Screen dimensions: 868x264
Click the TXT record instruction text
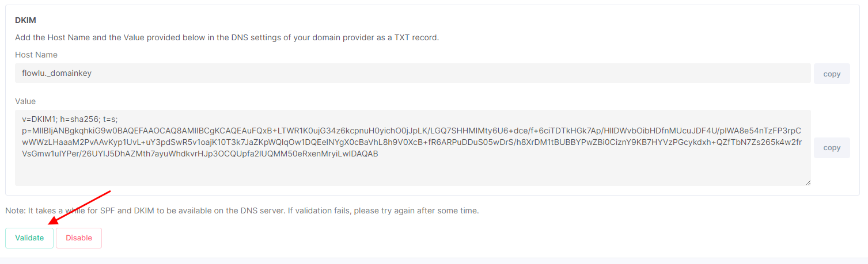227,37
